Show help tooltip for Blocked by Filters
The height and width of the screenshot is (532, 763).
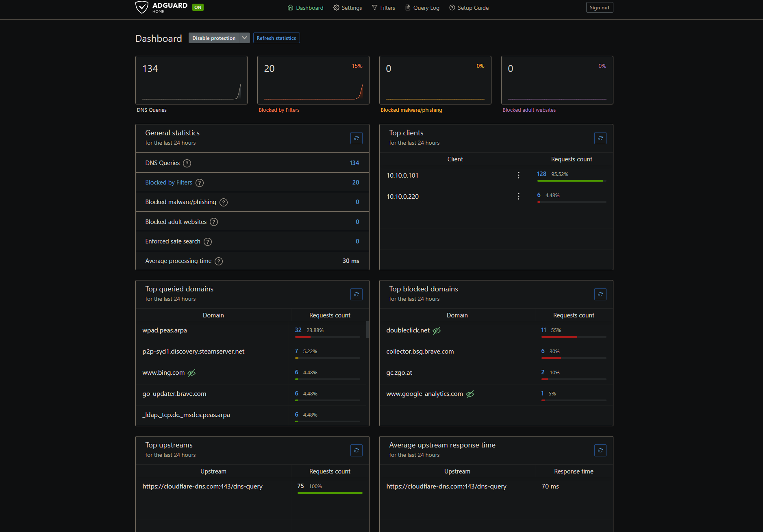click(x=200, y=183)
